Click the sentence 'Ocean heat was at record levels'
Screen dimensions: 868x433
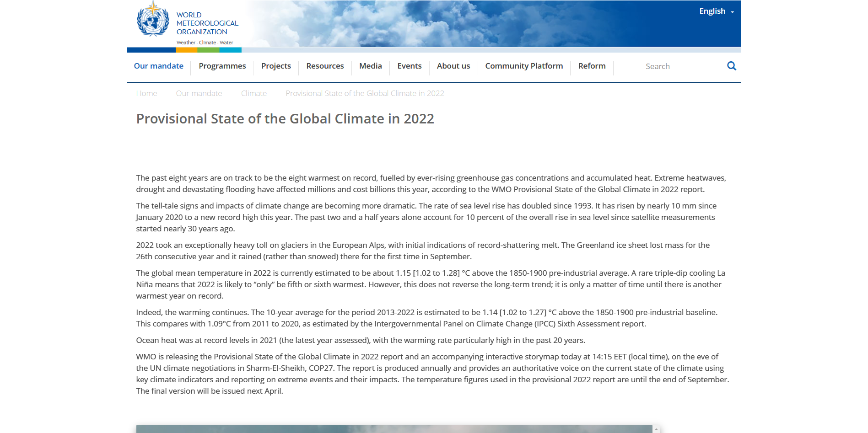[361, 340]
